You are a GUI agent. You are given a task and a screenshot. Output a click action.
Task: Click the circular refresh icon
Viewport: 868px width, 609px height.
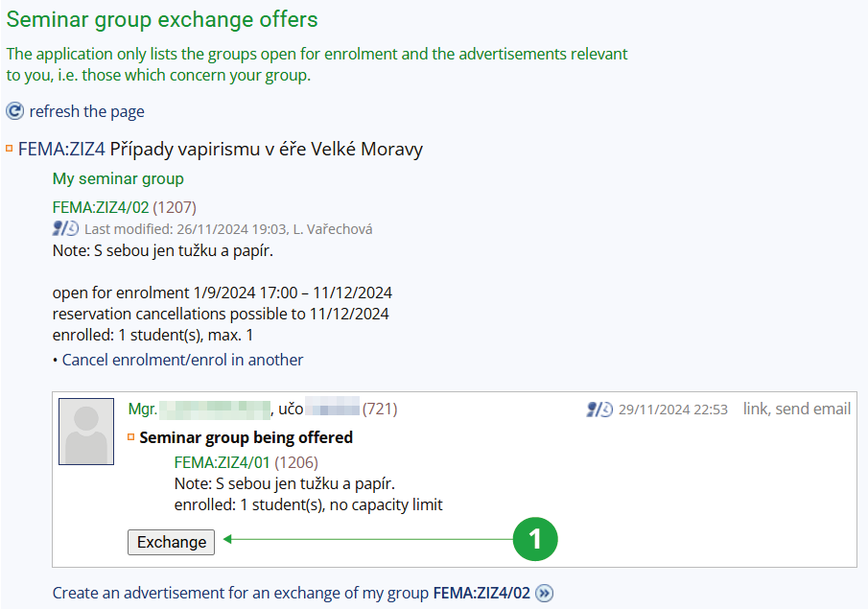14,111
